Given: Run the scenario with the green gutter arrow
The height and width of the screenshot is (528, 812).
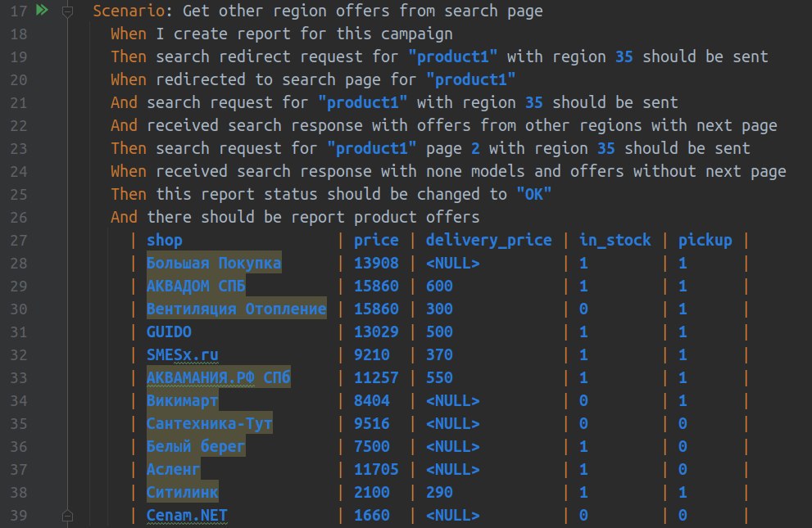Looking at the screenshot, I should point(42,11).
